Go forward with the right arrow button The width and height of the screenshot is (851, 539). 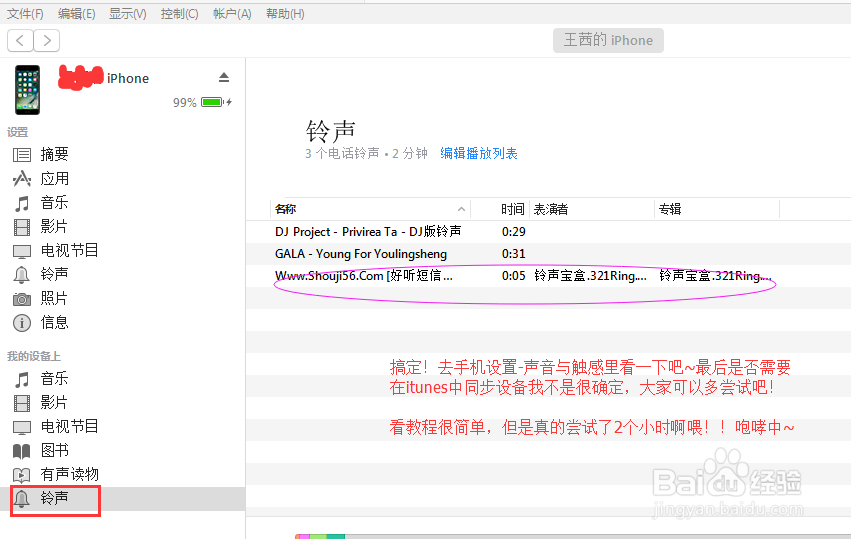click(x=47, y=40)
